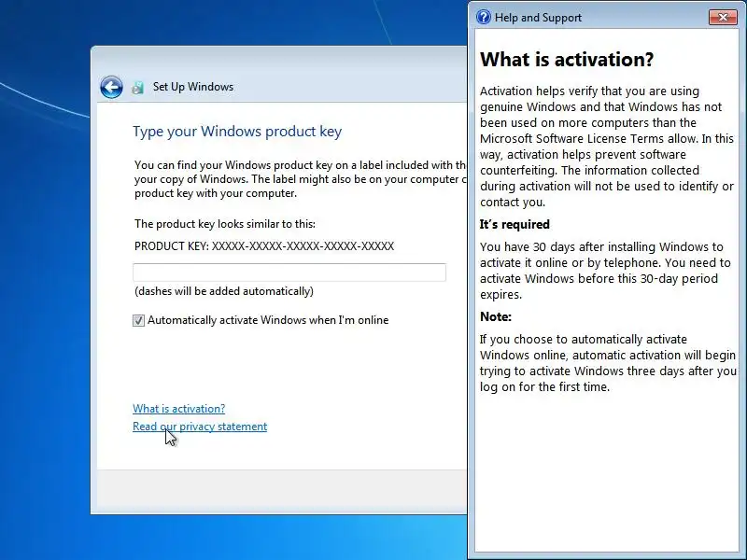Click paragraph about automatic activation three days
747x560 pixels.
(608, 363)
